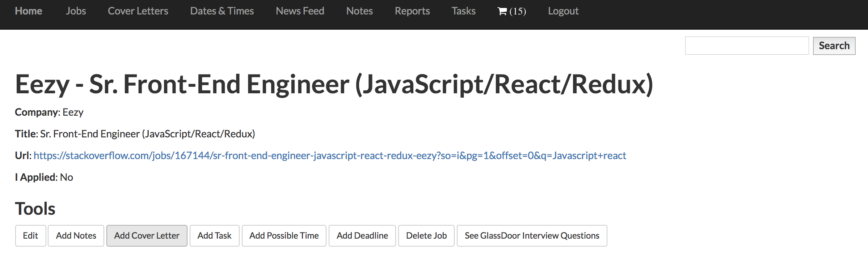The image size is (868, 256).
Task: Log out using the Logout link
Action: pos(563,11)
